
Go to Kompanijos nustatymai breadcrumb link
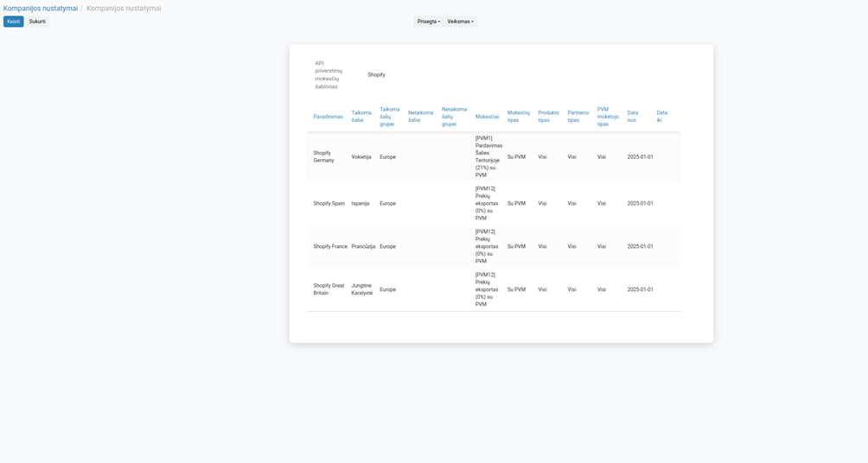point(41,9)
